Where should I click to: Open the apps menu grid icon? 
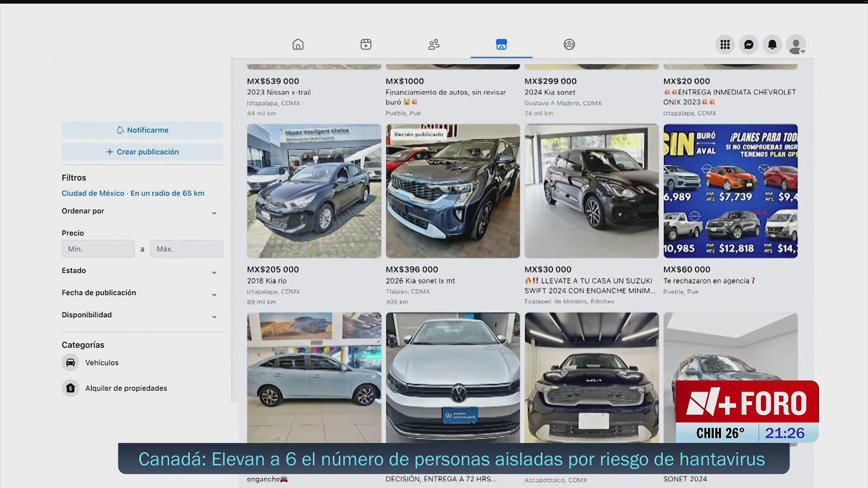pos(725,44)
